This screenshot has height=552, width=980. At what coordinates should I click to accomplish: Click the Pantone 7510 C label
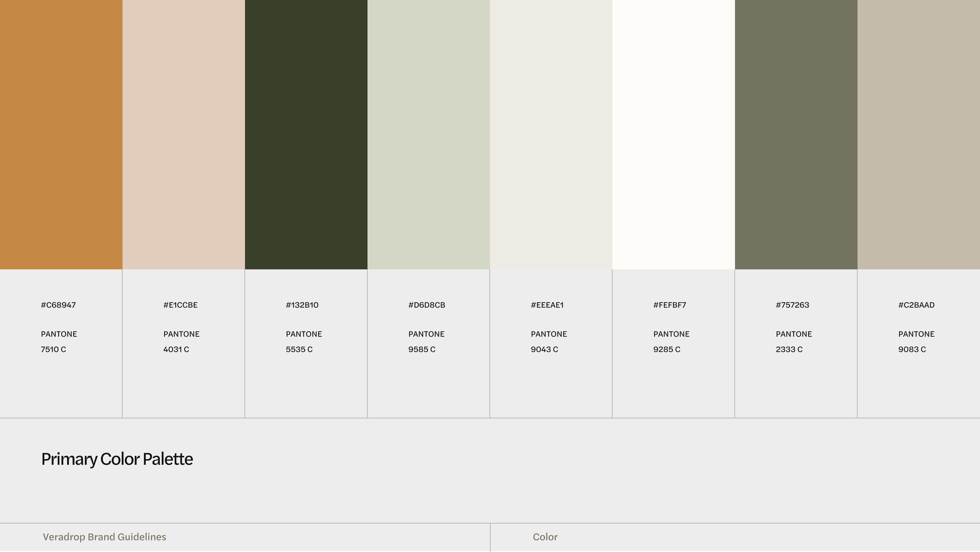coord(54,349)
